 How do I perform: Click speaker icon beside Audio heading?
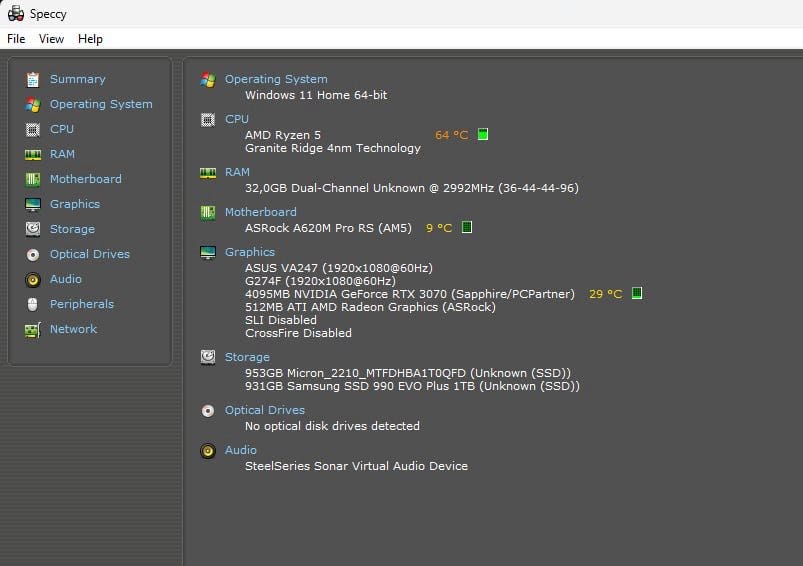point(208,451)
